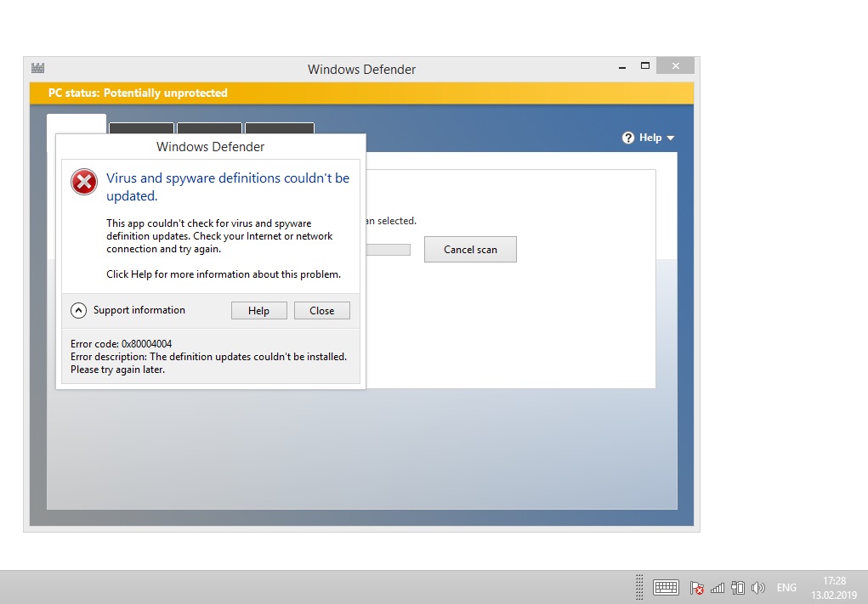The width and height of the screenshot is (868, 604).
Task: Click the "Virus and spyware definitions couldn't be updated." heading
Action: 228,187
